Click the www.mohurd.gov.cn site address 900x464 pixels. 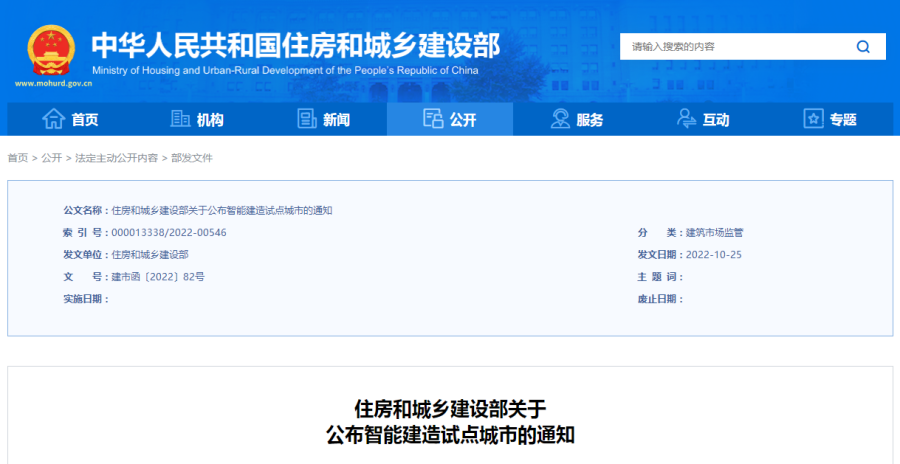pyautogui.click(x=53, y=83)
